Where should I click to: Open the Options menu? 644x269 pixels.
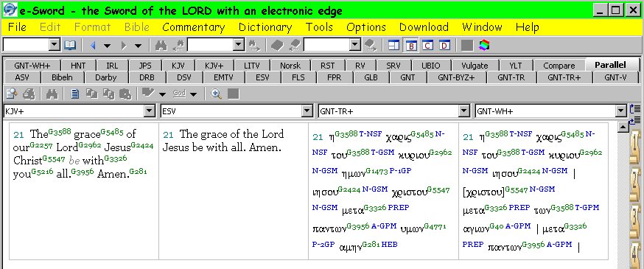pos(366,27)
